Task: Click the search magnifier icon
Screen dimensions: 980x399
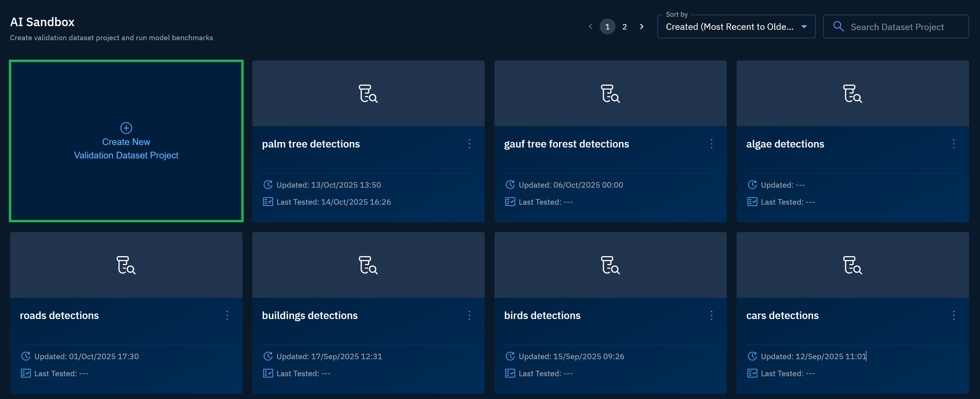Action: (838, 27)
